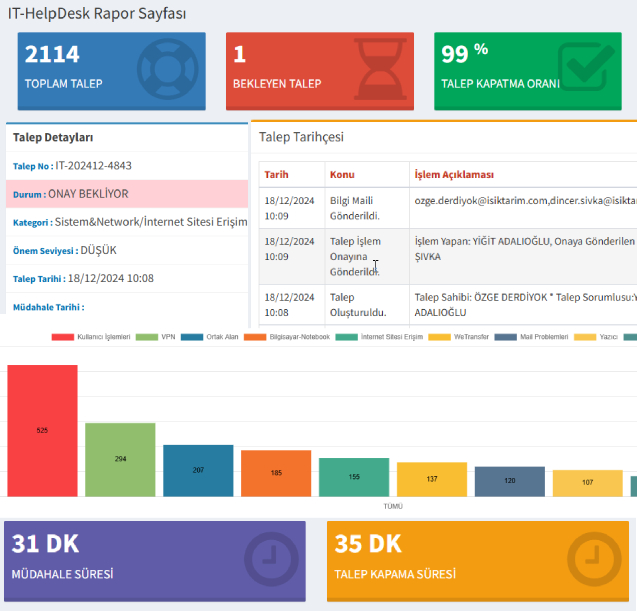This screenshot has width=637, height=611.
Task: Click the 2114 Toplam Talep count
Action: click(x=52, y=54)
